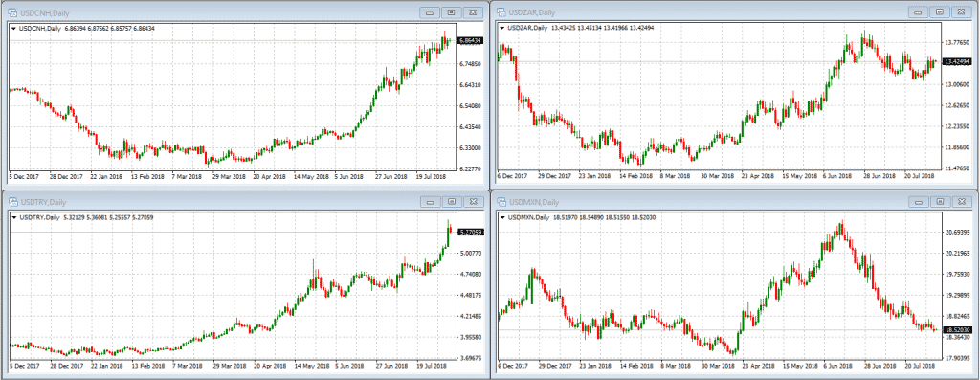Click the USDZAR chart window title icon

[501, 12]
